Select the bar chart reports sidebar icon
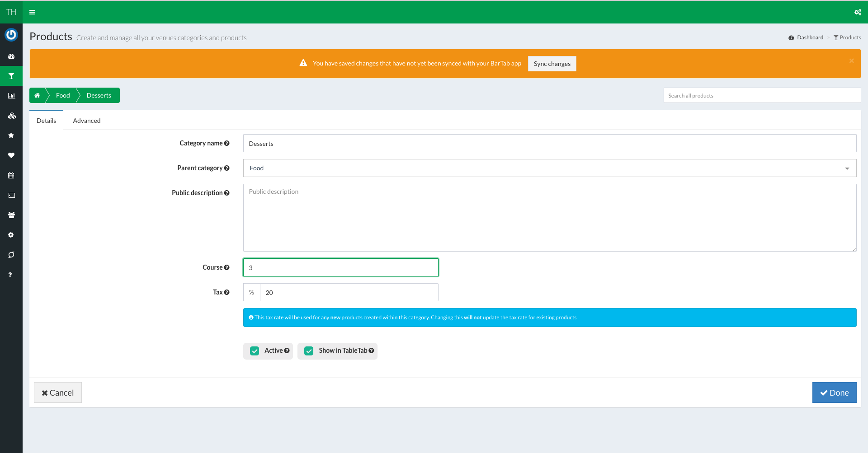 (x=11, y=96)
